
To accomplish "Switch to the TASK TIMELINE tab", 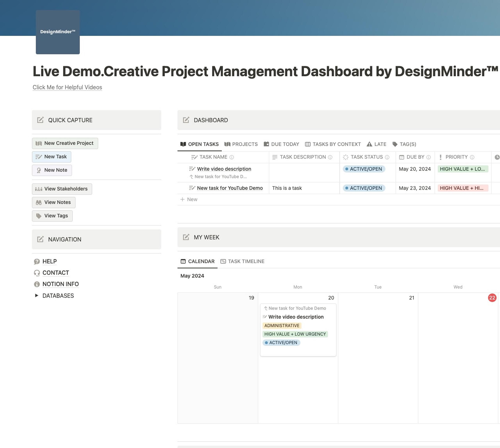I will 242,261.
